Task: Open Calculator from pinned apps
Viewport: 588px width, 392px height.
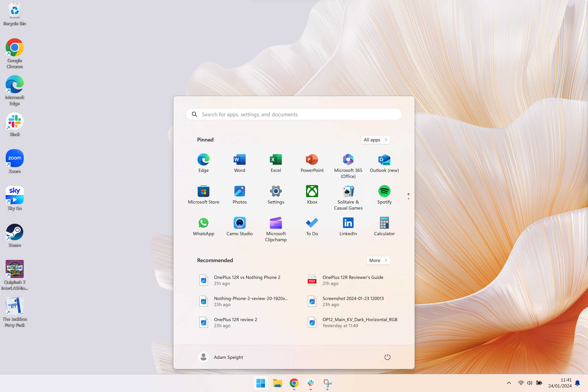Action: tap(384, 227)
